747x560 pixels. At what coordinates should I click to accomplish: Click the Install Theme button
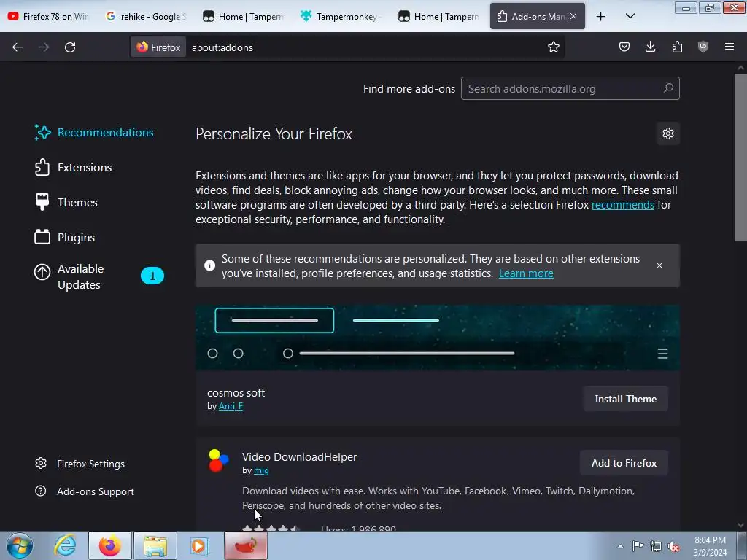click(625, 399)
